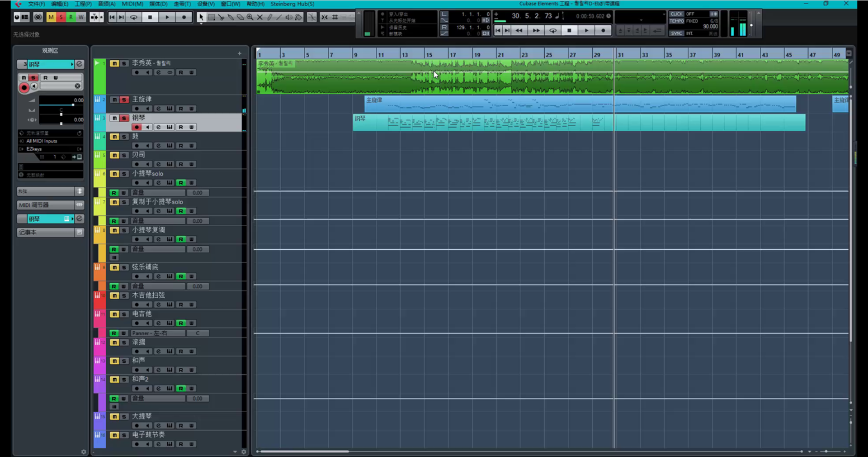
Task: Select the Draw pencil tool
Action: pos(270,17)
